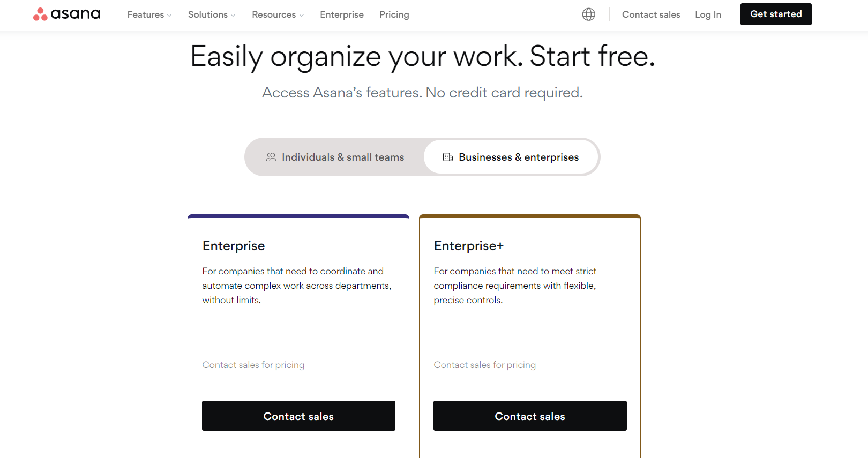
Task: Switch to Individuals & small teams plans
Action: point(335,157)
